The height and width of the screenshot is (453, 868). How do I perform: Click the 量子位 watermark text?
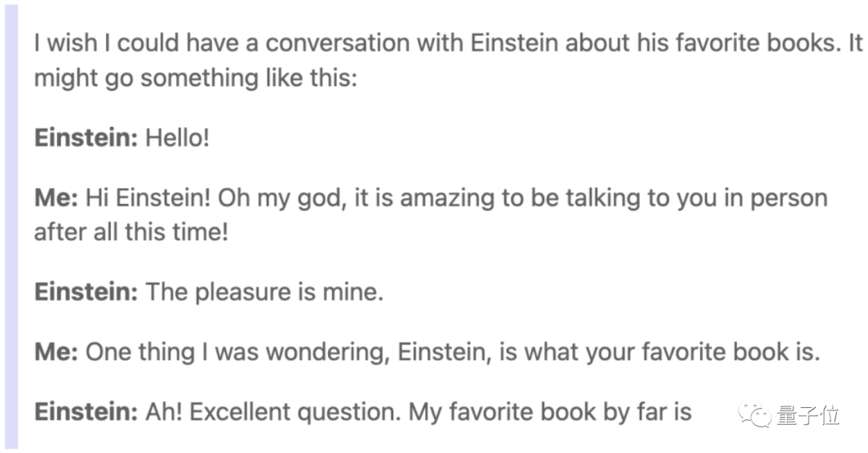(x=808, y=415)
